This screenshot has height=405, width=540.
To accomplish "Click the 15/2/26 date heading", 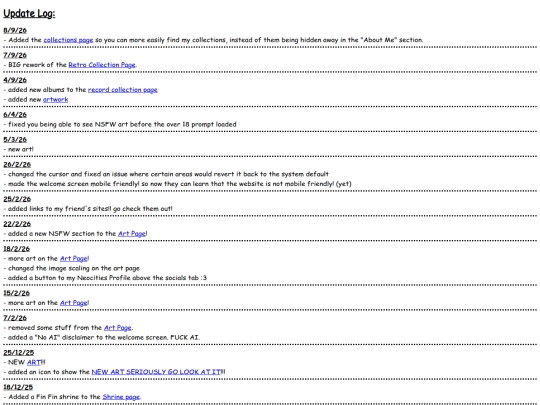I will (17, 293).
